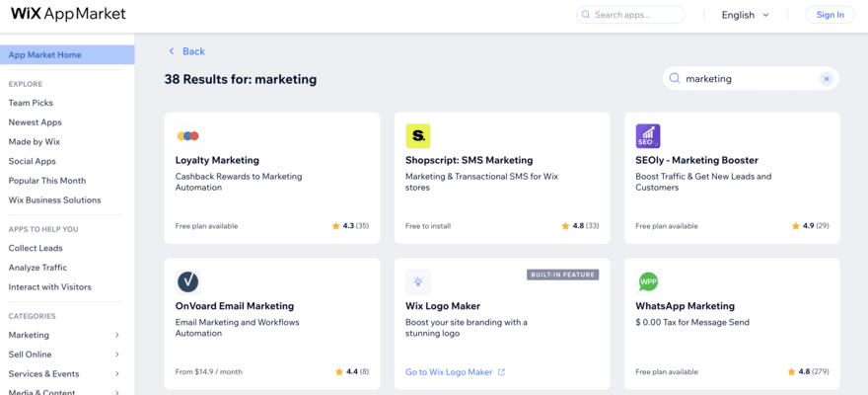The image size is (868, 395).
Task: Select Made by Wix
Action: 35,142
